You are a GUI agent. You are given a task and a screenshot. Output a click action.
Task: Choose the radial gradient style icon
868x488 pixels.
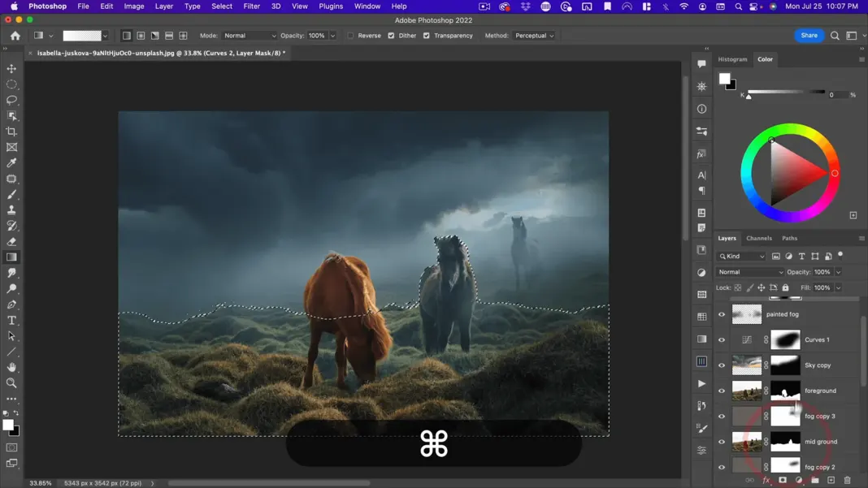point(141,36)
